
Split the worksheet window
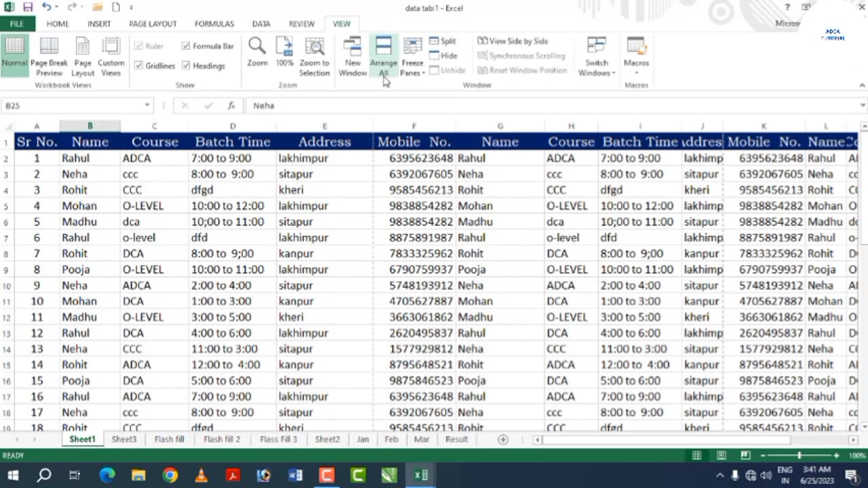[443, 41]
